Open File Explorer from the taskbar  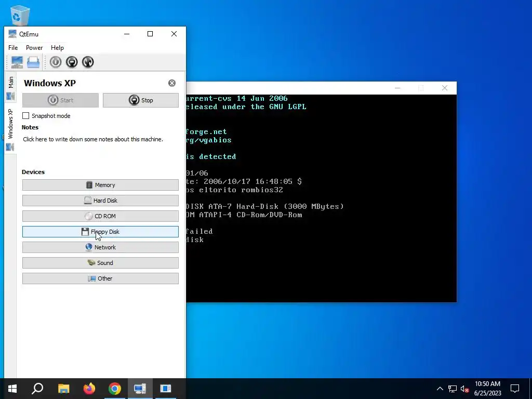point(63,389)
